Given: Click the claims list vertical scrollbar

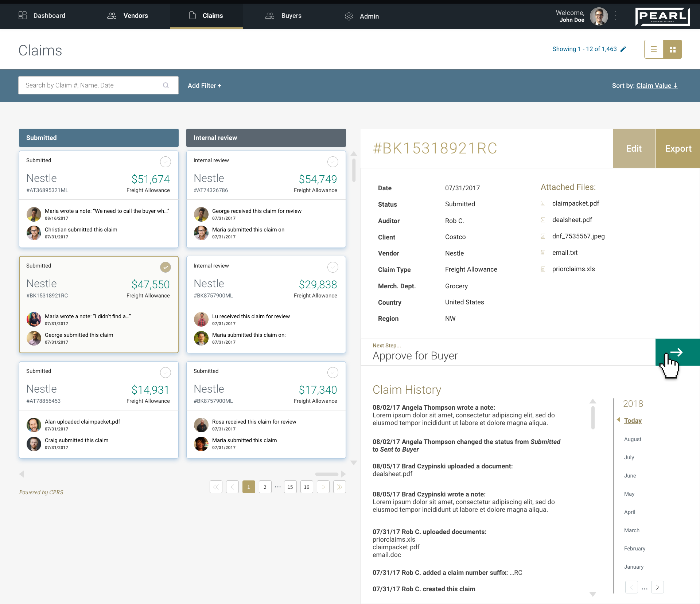Looking at the screenshot, I should [354, 169].
